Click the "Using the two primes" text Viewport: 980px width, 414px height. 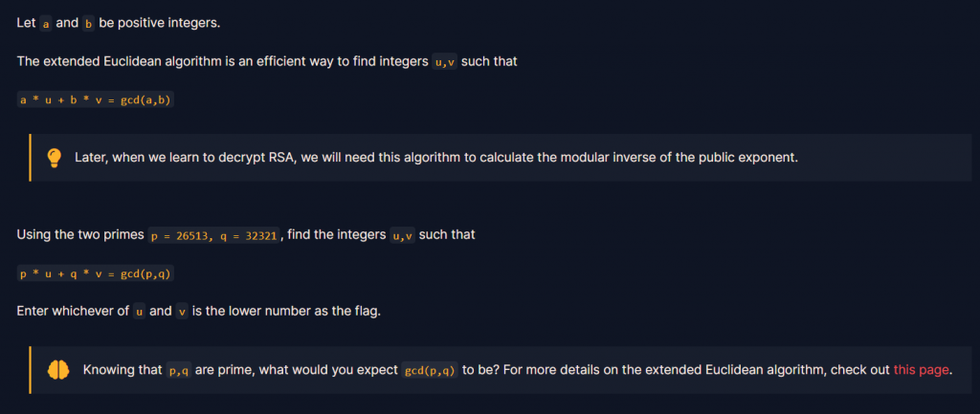tap(80, 235)
